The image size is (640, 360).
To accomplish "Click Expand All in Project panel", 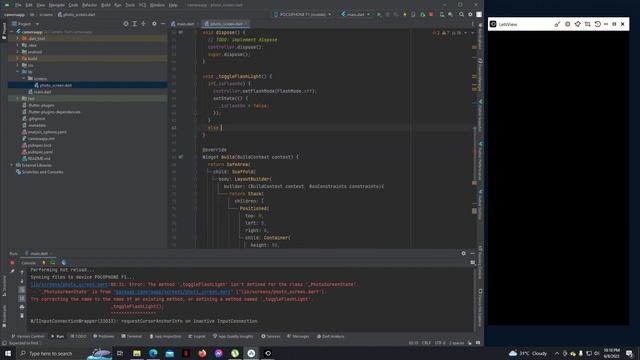I will 134,24.
